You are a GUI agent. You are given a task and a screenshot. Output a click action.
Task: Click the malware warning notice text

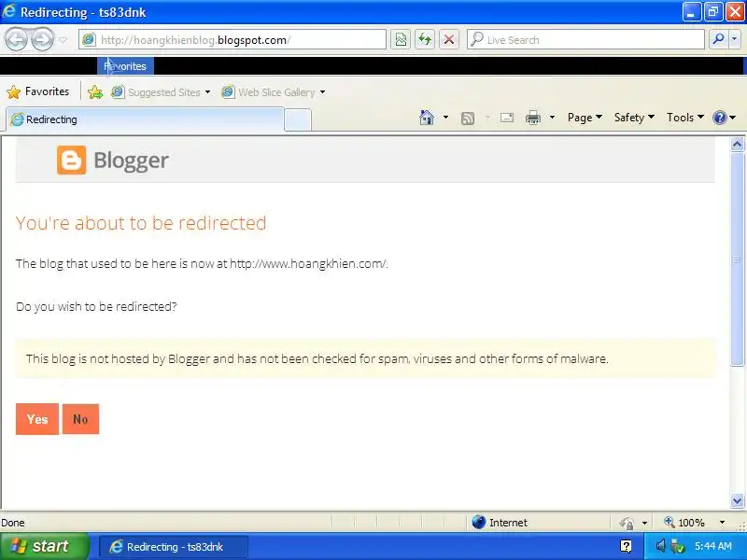click(x=317, y=358)
